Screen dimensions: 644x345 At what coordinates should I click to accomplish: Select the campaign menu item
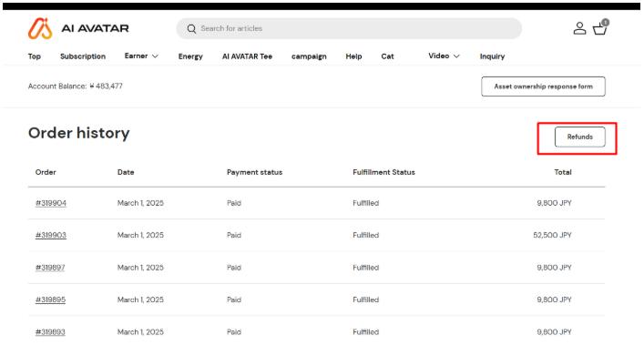pos(309,56)
